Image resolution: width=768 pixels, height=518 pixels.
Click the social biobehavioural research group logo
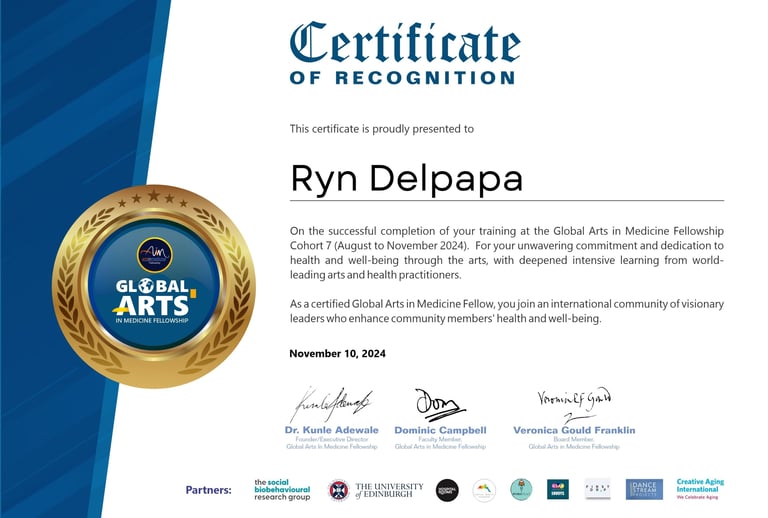[x=282, y=490]
